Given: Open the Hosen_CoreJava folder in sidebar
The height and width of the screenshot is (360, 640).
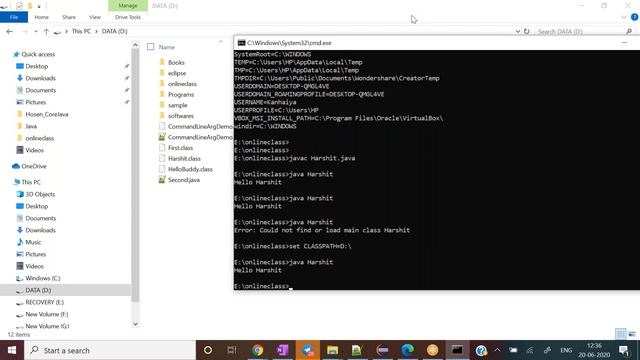Looking at the screenshot, I should pos(47,114).
